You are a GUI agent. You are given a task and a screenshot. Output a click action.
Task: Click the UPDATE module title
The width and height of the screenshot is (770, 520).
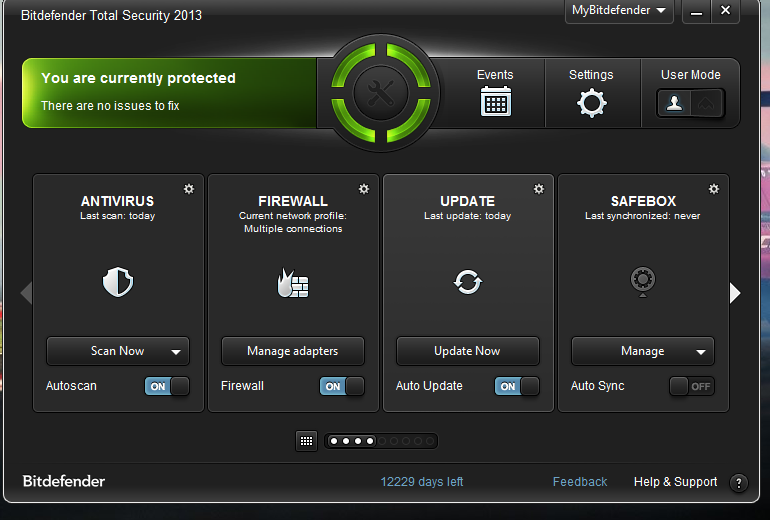[468, 201]
